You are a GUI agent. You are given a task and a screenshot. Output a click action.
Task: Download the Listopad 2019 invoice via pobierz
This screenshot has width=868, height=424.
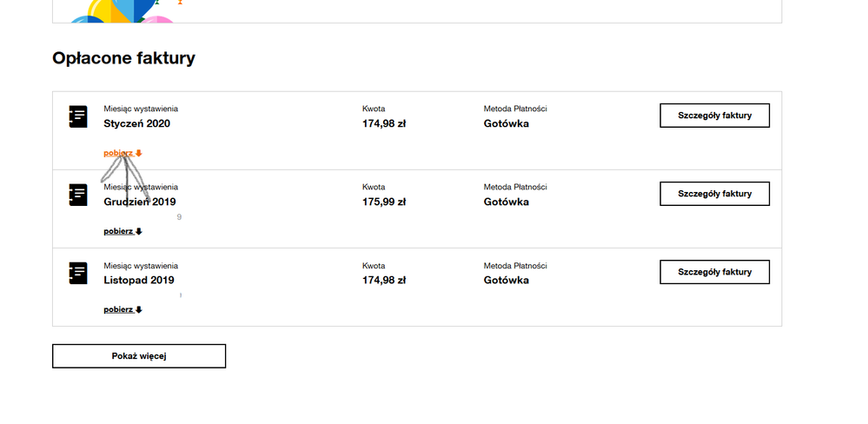click(118, 309)
